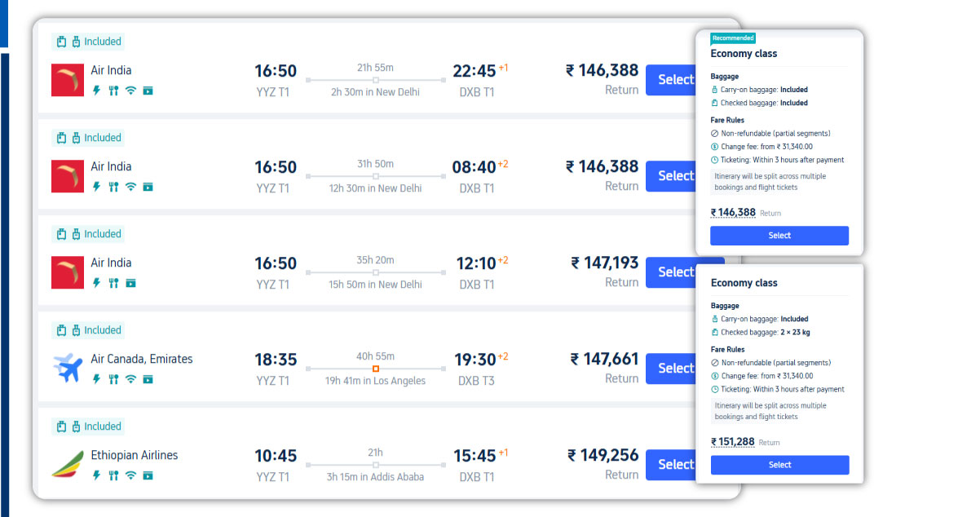Open the 2h 30m New Delhi stopover details
This screenshot has height=517, width=980.
point(375,92)
